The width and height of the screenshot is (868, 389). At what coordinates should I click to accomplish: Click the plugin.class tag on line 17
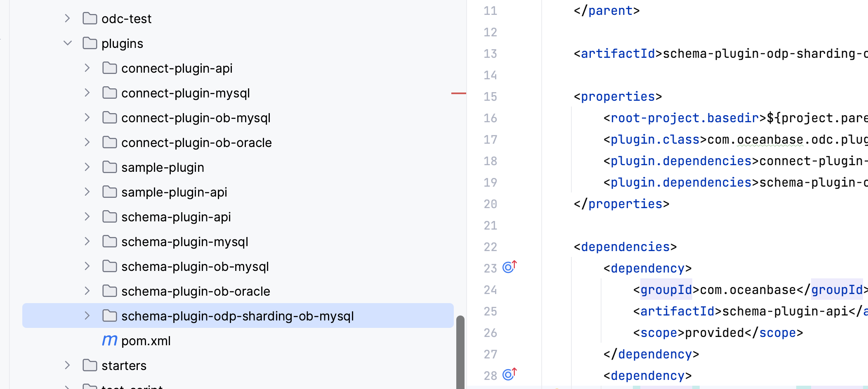coord(655,140)
